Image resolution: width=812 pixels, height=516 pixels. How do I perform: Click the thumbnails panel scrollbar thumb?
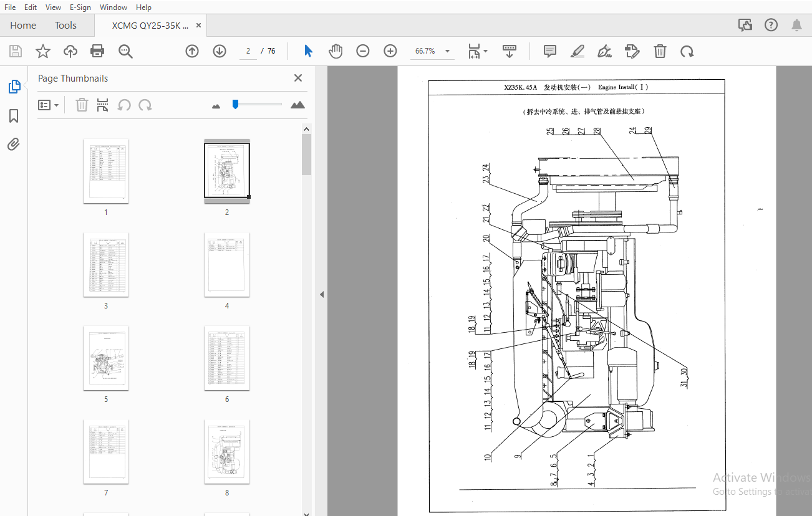[x=306, y=154]
